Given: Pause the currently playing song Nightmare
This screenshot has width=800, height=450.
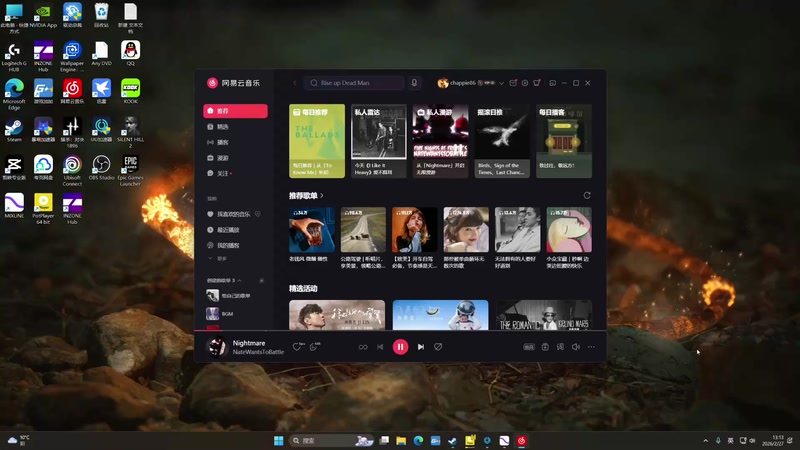Looking at the screenshot, I should [400, 347].
